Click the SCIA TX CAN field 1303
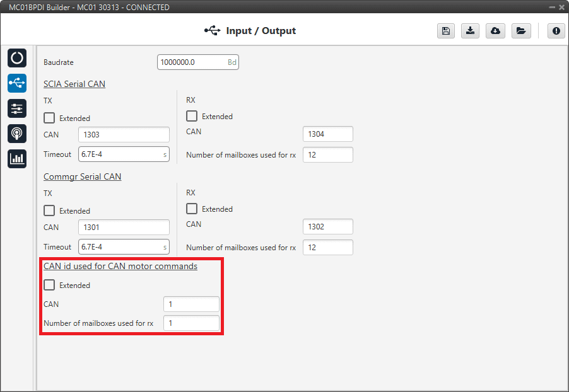 click(x=124, y=134)
